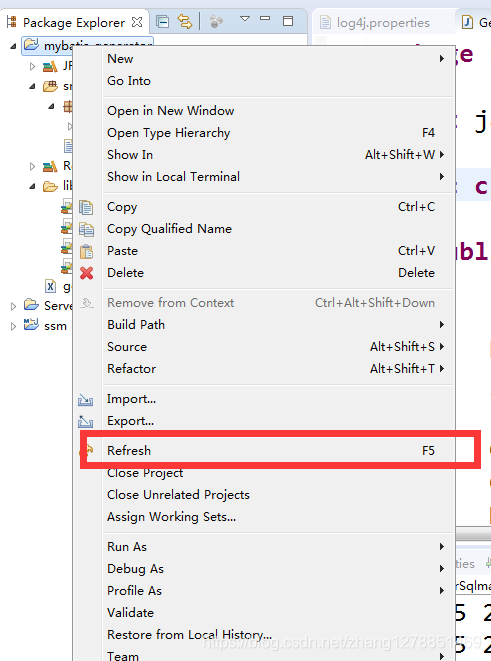
Task: Toggle Link with Editor icon
Action: [185, 21]
